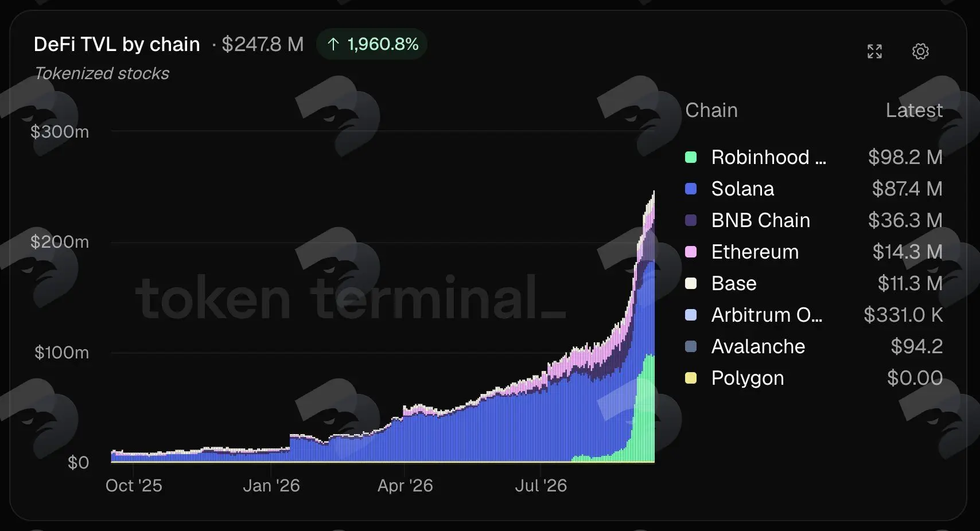Select the BNB Chain legend label
Viewport: 980px width, 531px height.
[761, 220]
